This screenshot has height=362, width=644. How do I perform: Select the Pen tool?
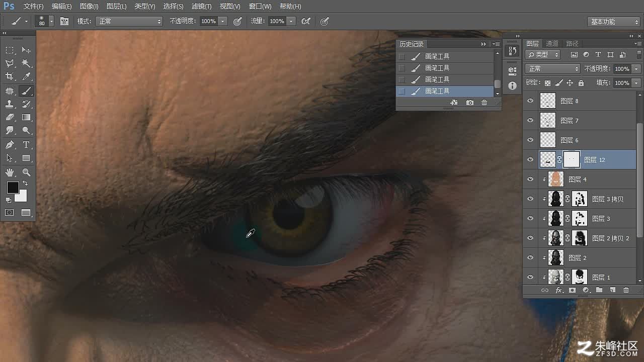click(x=10, y=145)
